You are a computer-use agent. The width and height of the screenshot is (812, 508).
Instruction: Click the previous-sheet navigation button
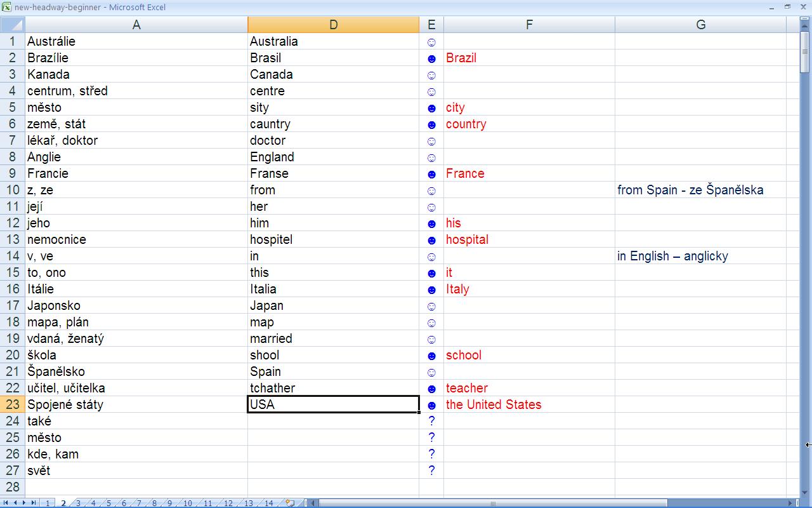point(16,502)
